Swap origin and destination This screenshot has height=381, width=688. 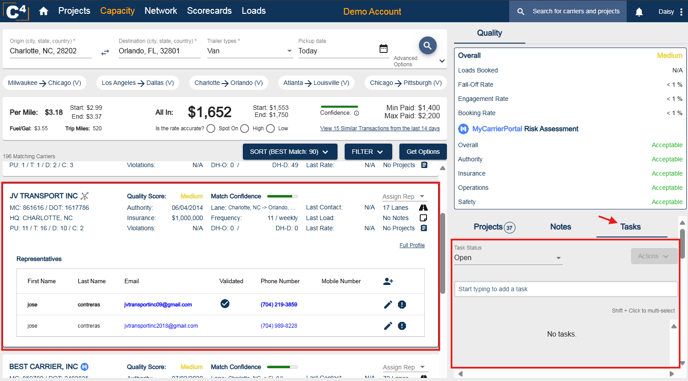105,52
